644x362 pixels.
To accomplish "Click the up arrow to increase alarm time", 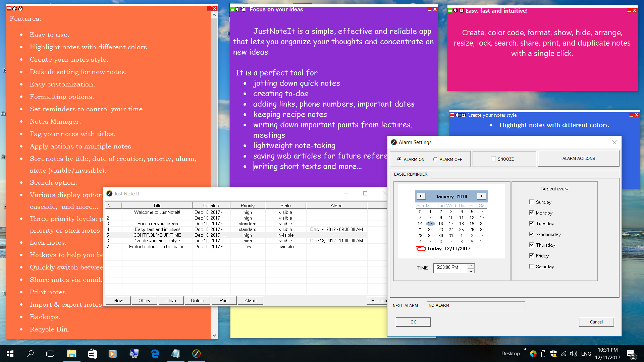I will pyautogui.click(x=472, y=266).
